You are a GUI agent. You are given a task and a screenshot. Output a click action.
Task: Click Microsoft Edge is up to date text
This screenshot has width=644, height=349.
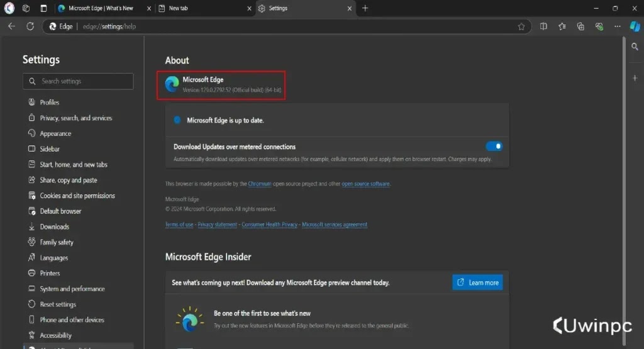225,120
